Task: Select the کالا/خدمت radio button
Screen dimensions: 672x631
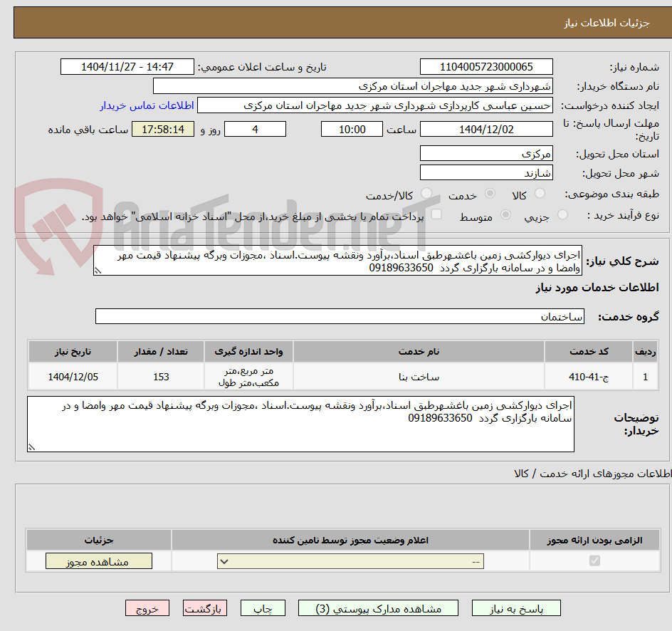Action: 426,194
